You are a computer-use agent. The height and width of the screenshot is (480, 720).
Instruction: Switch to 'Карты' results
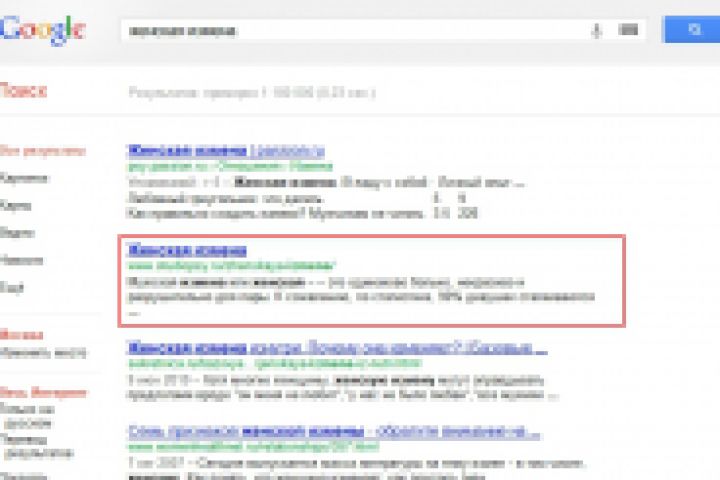pos(15,206)
